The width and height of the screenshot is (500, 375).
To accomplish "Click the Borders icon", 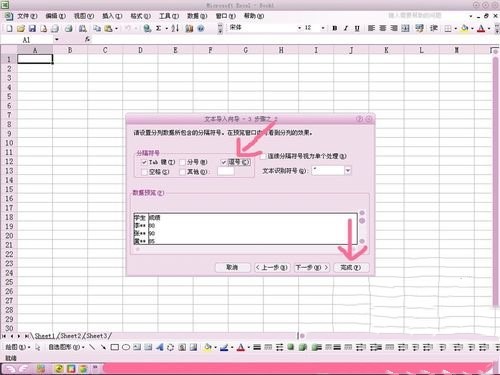I will pos(448,29).
